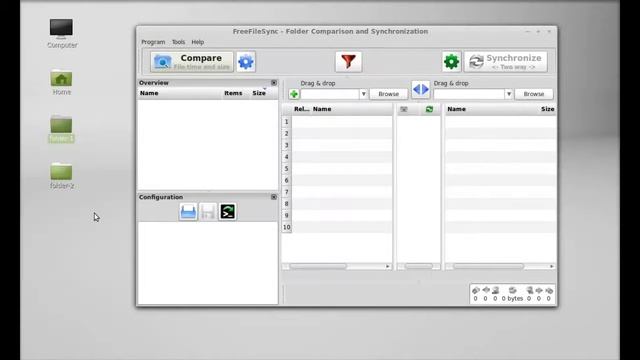The image size is (640, 360).
Task: Click right grid scroll right arrow
Action: 552,267
